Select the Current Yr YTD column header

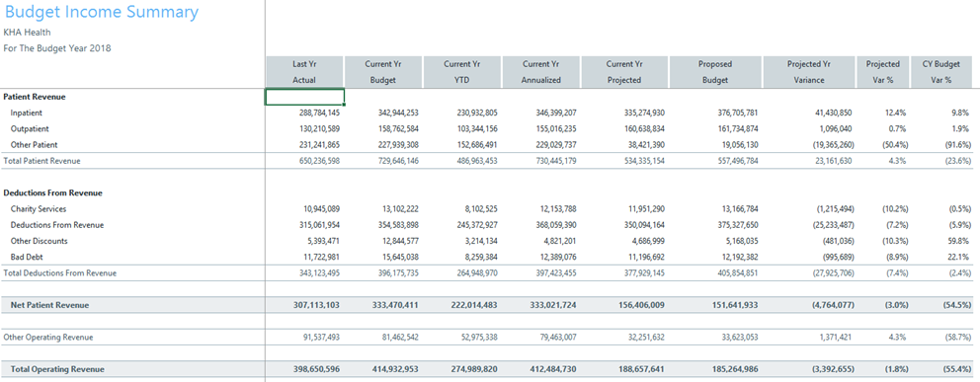tap(462, 72)
